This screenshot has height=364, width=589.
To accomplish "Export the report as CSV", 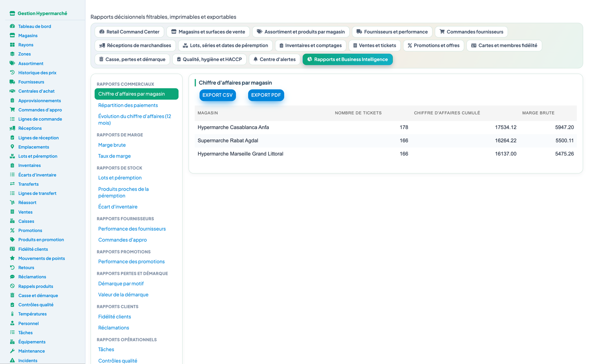I will [218, 95].
